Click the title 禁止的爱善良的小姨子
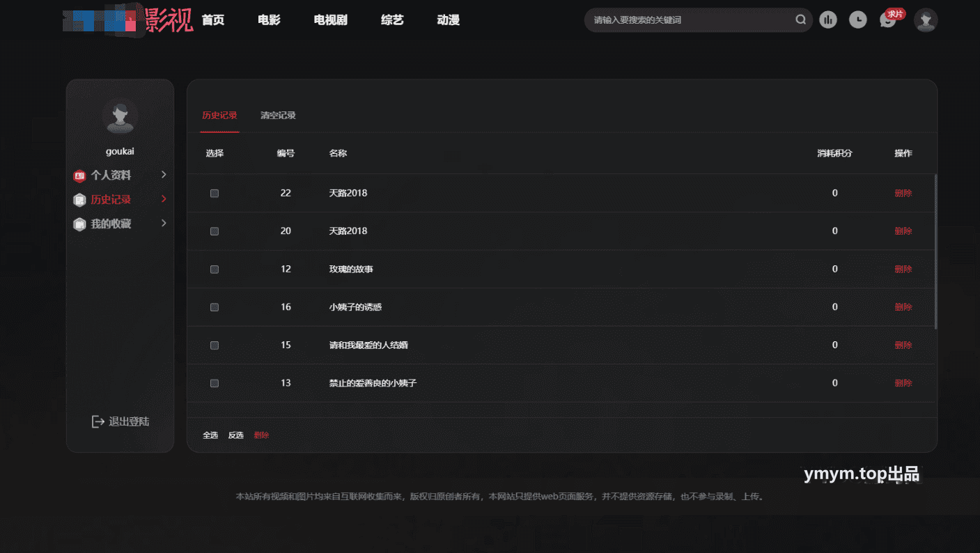 pyautogui.click(x=373, y=383)
